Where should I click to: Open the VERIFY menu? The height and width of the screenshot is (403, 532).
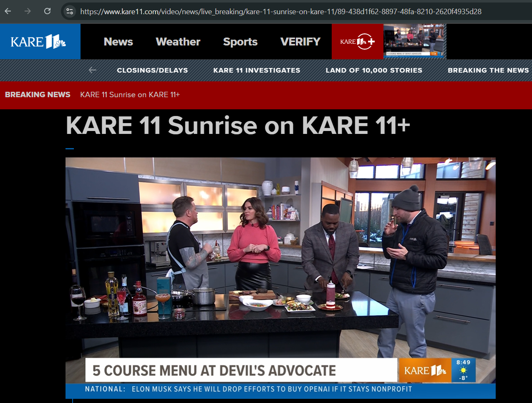coord(300,42)
